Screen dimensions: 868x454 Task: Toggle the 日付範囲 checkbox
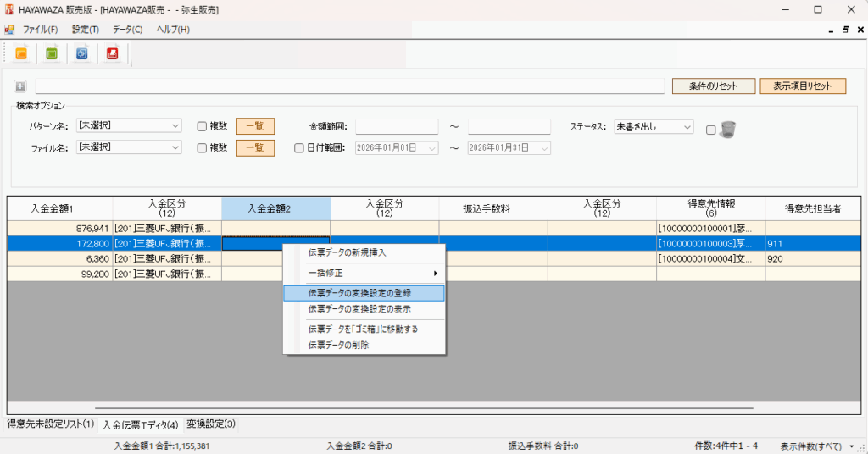tap(298, 148)
